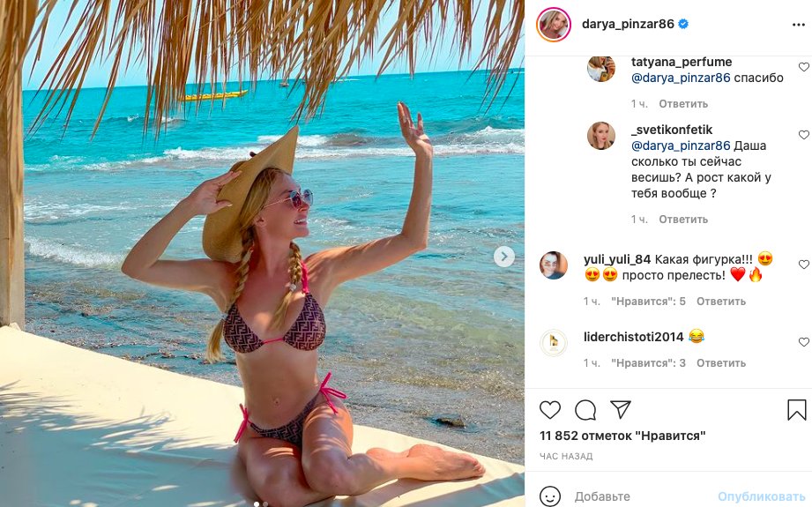This screenshot has width=812, height=507.
Task: Click the heart like icon under the post
Action: tap(550, 410)
